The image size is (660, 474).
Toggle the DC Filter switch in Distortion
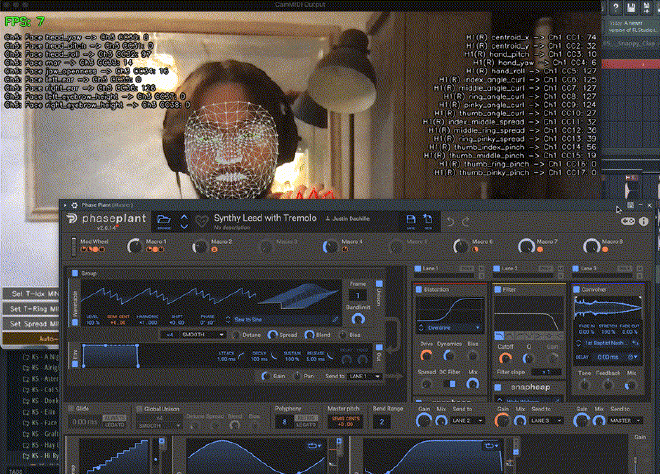tap(450, 383)
